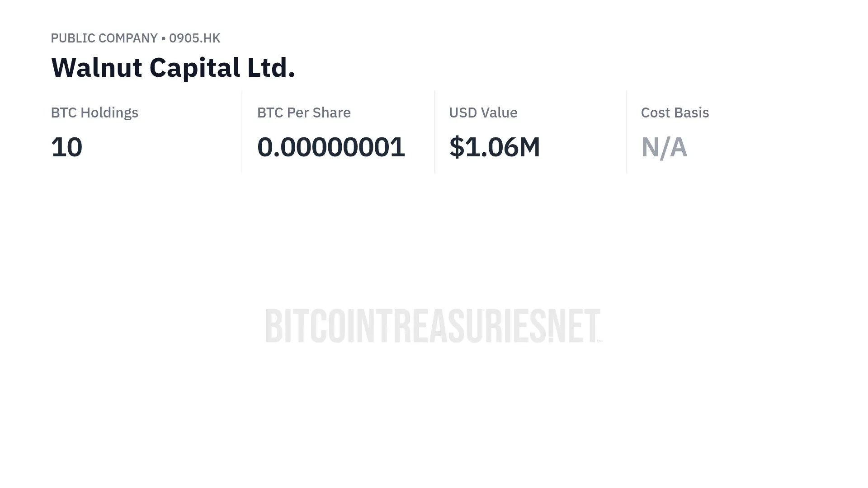Click the 0905.HK ticker symbol
Screen dimensions: 868x488
click(194, 38)
